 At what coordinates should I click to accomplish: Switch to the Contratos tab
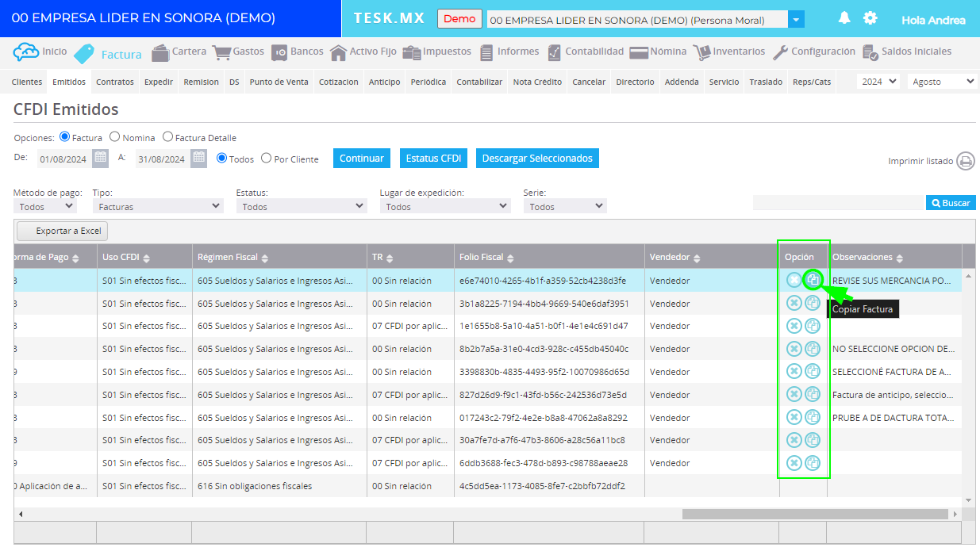coord(115,82)
